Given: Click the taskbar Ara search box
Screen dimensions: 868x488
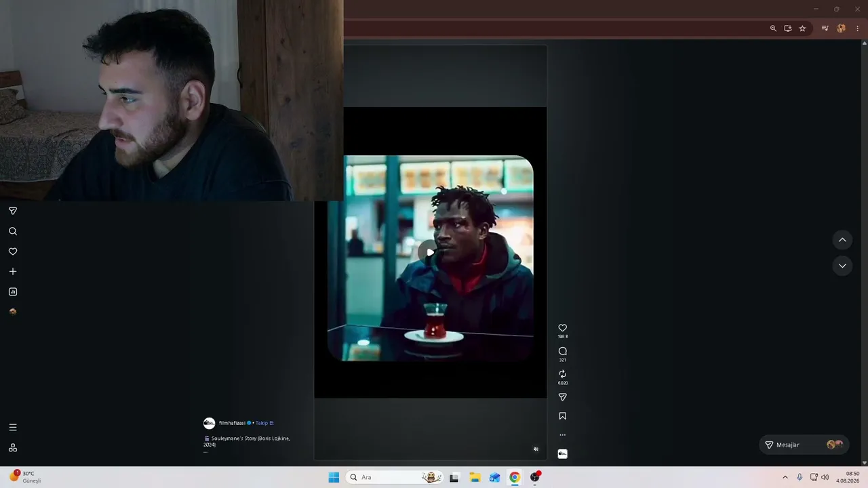Looking at the screenshot, I should 395,477.
